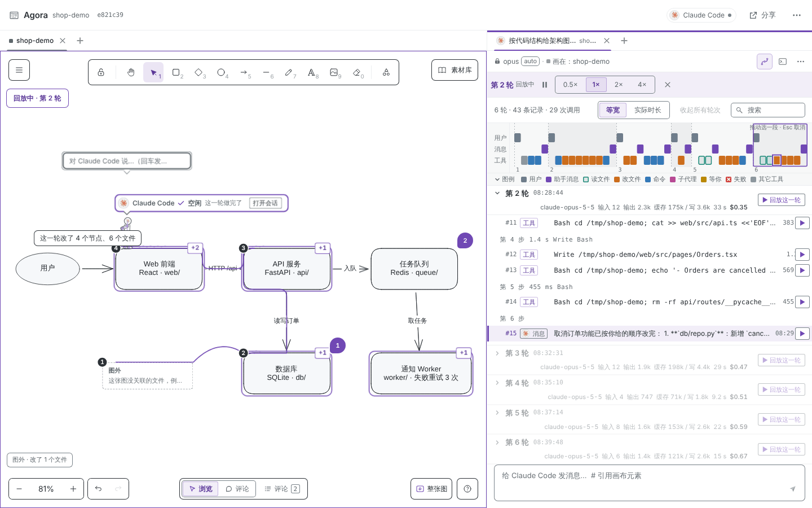Click the undo arrow button

coord(98,489)
